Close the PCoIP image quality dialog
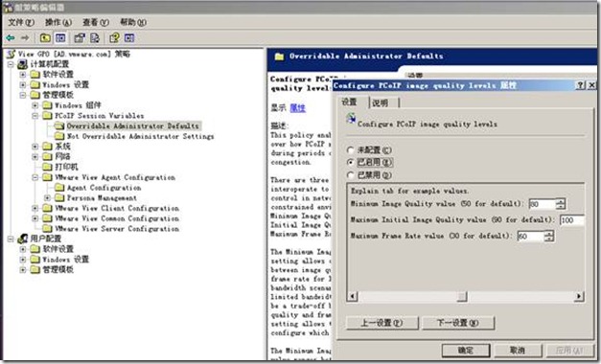Screen dimensions: 601x364 tap(591, 85)
